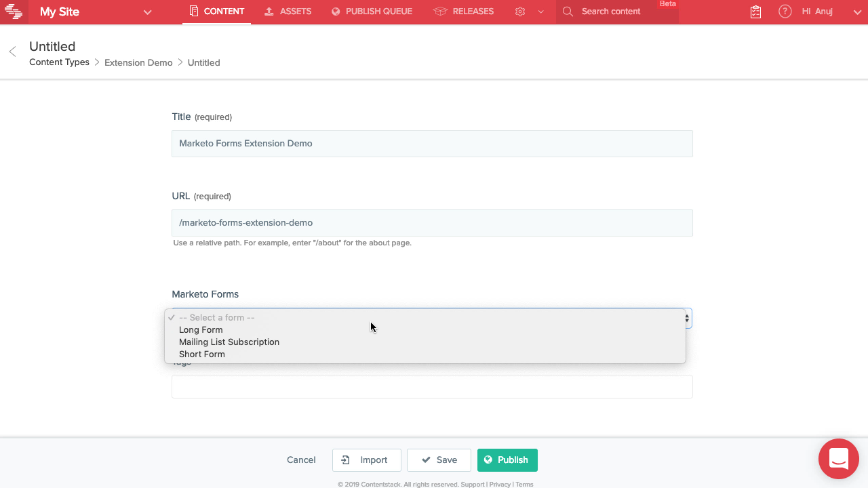This screenshot has height=488, width=868.
Task: Select Mailing List Subscription option
Action: click(425, 342)
